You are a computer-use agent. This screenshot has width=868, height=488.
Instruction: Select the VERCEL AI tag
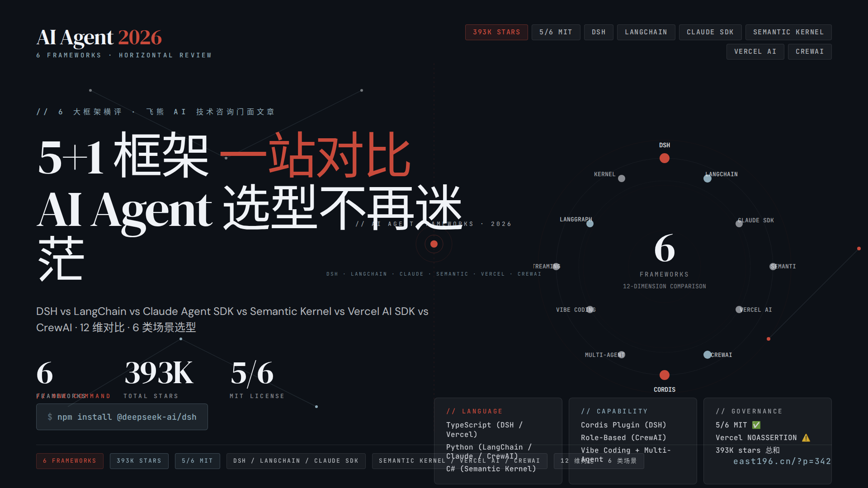755,52
